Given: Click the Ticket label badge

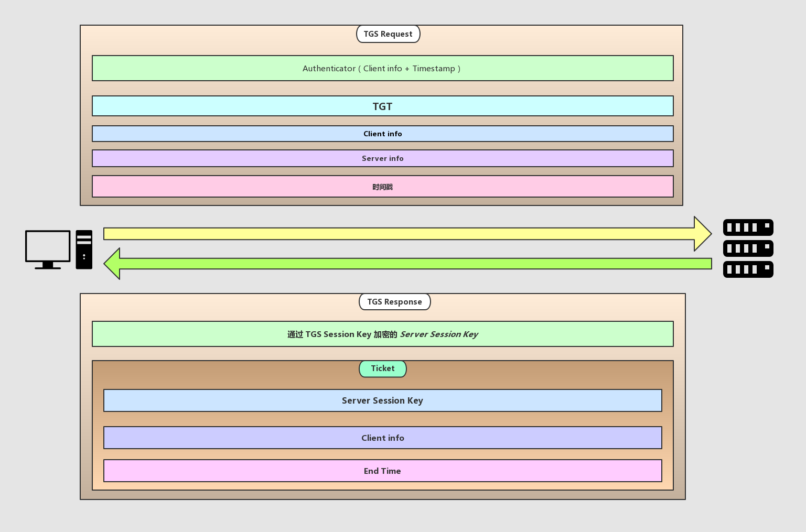Looking at the screenshot, I should click(382, 368).
